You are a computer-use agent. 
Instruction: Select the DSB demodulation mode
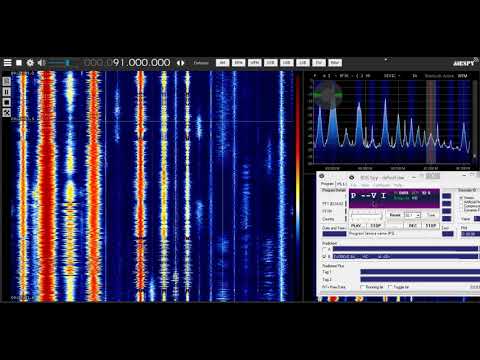click(x=271, y=63)
